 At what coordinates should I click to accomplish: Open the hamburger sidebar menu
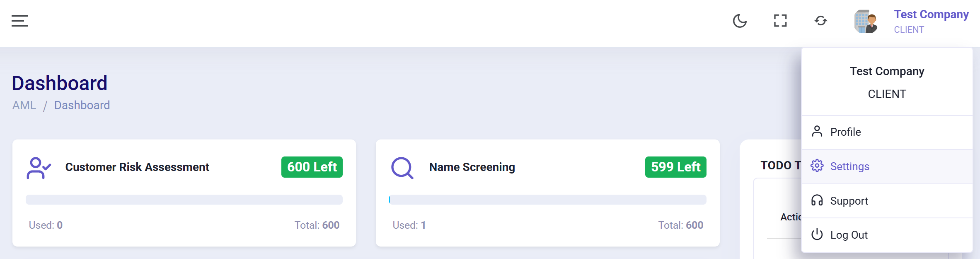[20, 21]
